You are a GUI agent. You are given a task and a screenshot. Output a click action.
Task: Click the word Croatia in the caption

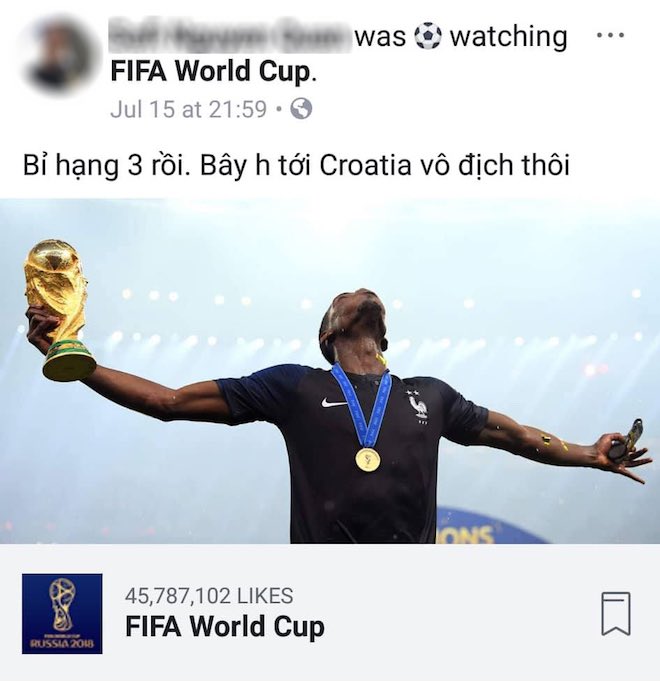pos(365,165)
